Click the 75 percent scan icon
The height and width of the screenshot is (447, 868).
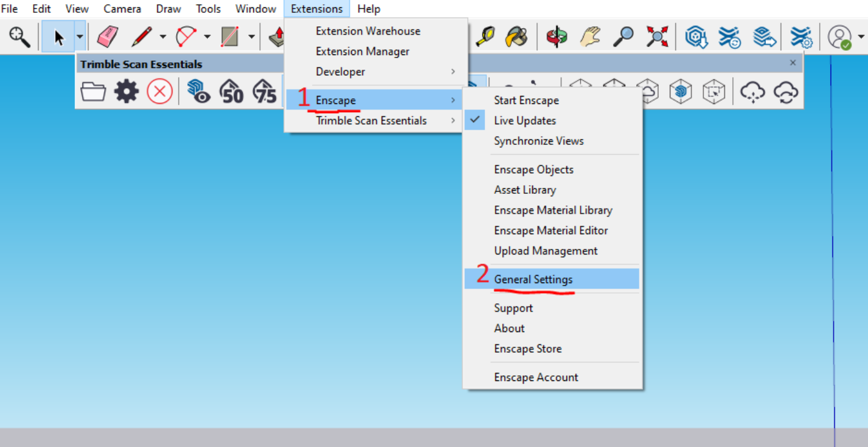click(265, 92)
